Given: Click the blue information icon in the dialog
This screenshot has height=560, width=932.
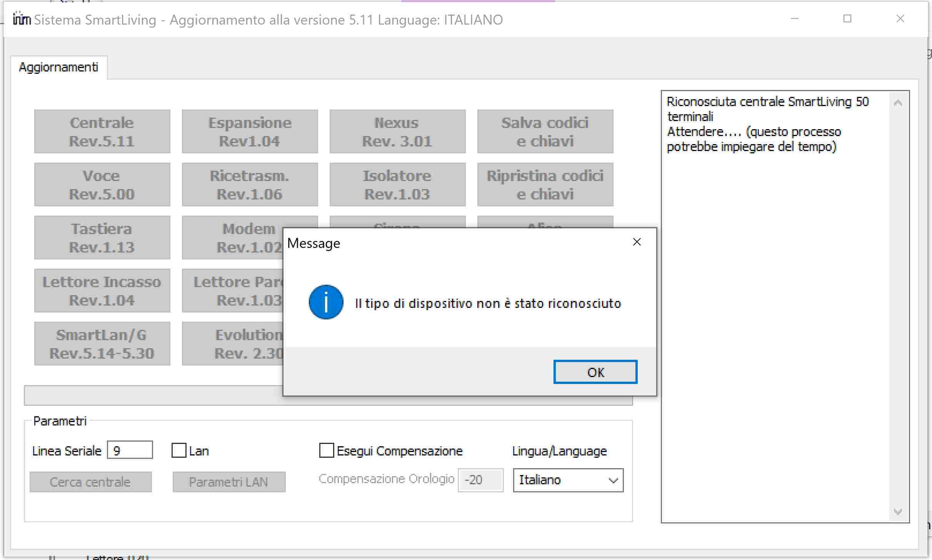Looking at the screenshot, I should pos(326,302).
